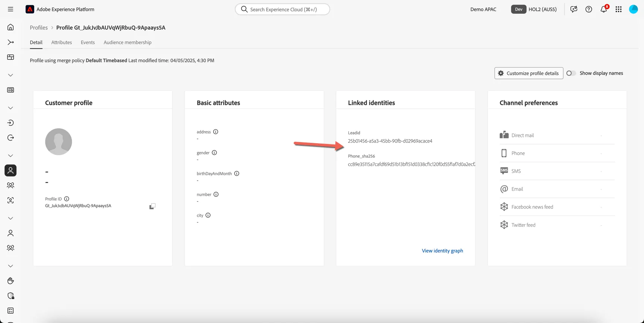Screen dimensions: 644x323
Task: Open the Workflows arrow icon in sidebar
Action: click(10, 42)
